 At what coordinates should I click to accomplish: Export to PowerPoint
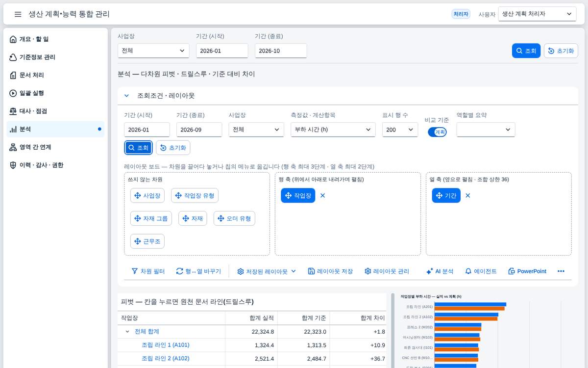(x=527, y=271)
